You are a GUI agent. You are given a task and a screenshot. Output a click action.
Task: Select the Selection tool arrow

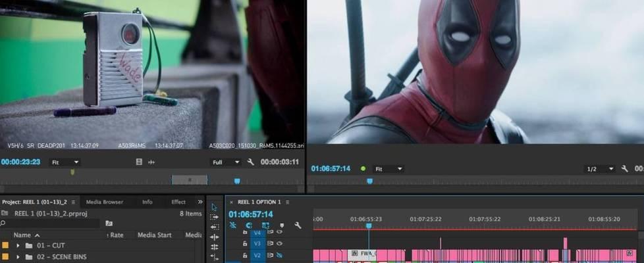215,207
